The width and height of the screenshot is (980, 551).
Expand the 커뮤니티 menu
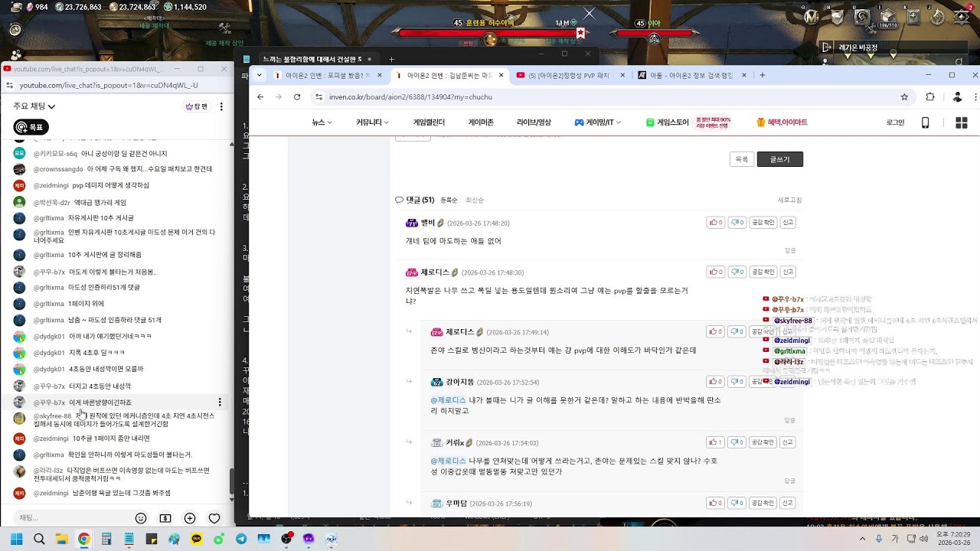pyautogui.click(x=372, y=122)
